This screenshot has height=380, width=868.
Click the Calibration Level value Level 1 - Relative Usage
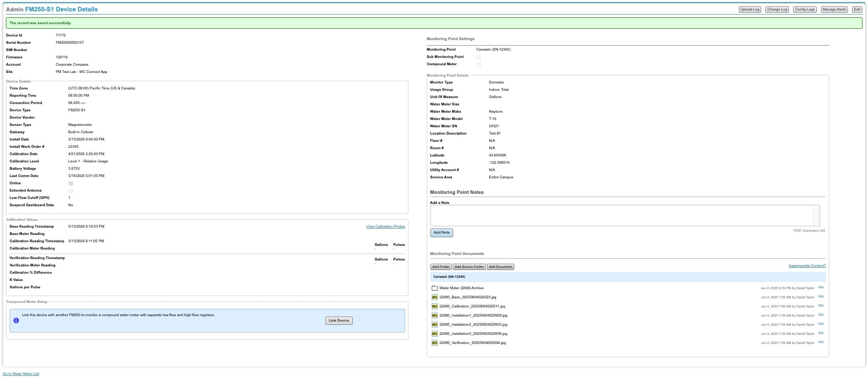tap(88, 161)
